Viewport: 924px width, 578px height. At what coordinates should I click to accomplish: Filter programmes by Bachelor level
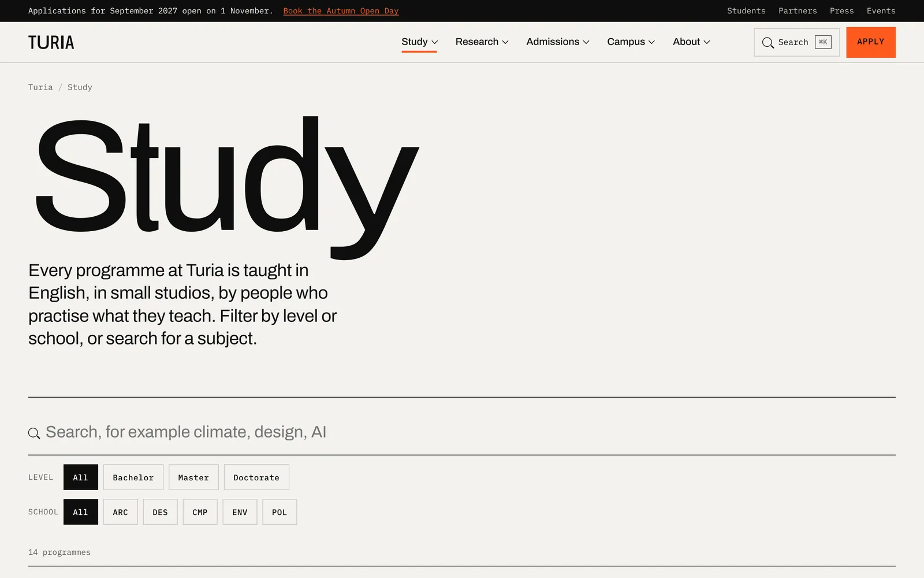coord(133,477)
